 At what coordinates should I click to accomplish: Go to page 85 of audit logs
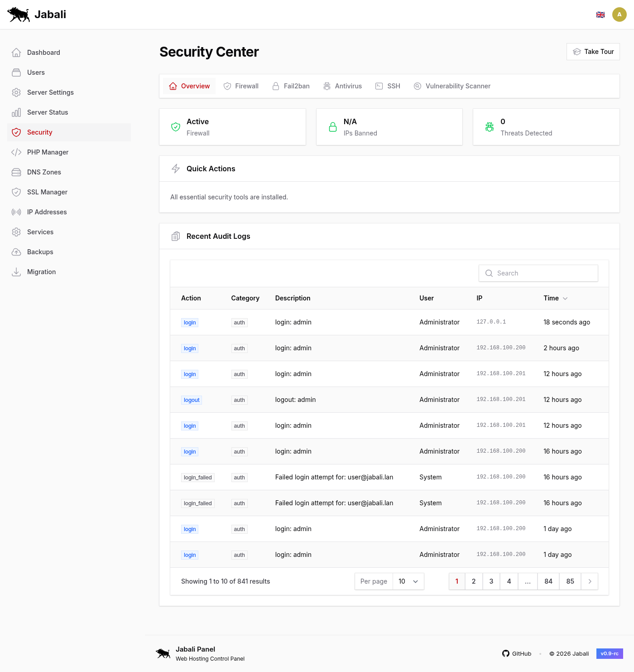pyautogui.click(x=570, y=581)
